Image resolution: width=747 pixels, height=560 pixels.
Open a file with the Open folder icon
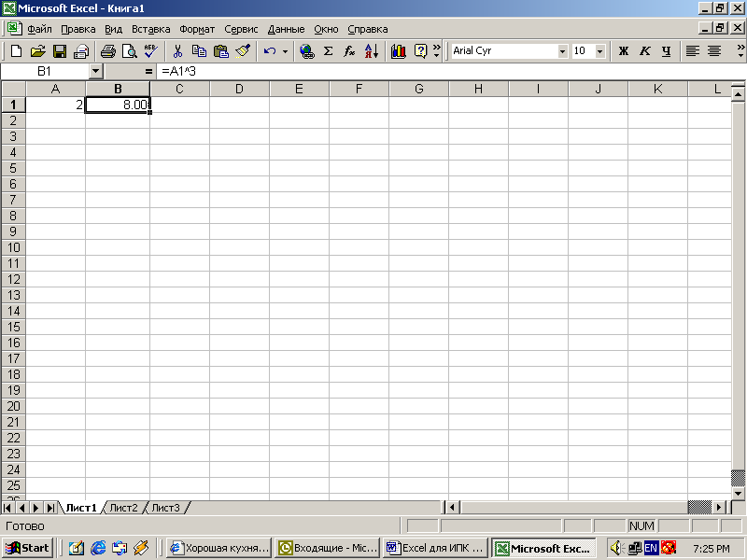pos(38,51)
